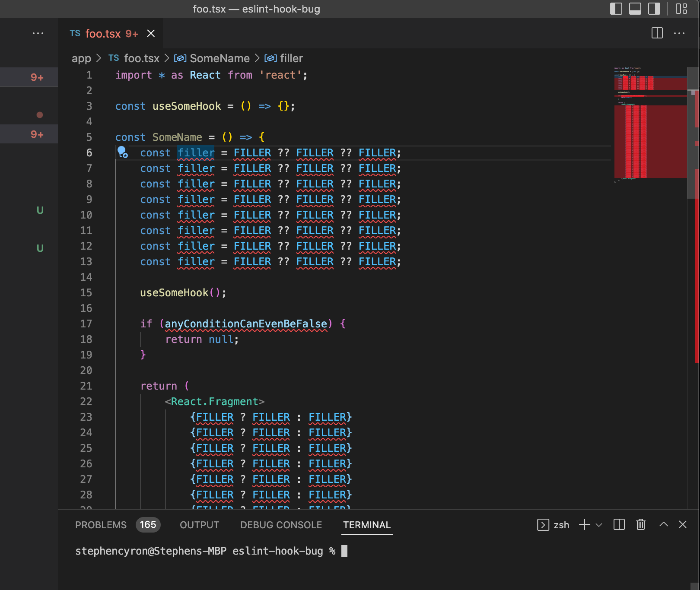Viewport: 700px width, 590px height.
Task: Click the terminal prompt input line
Action: coord(211,551)
